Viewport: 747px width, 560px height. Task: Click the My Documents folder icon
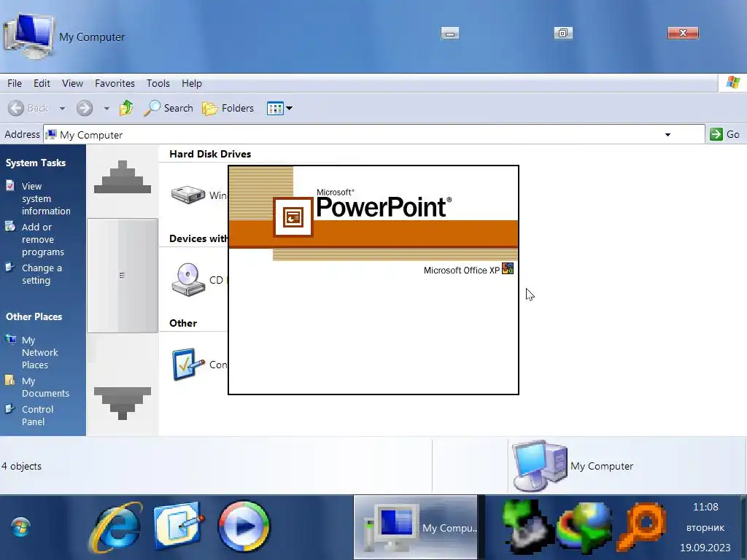point(10,380)
